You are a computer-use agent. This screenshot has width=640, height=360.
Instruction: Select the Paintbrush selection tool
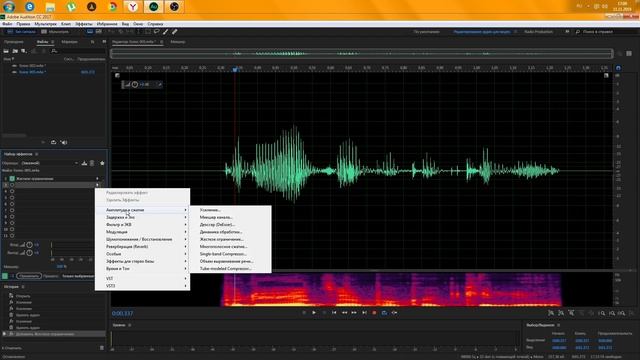click(x=166, y=31)
